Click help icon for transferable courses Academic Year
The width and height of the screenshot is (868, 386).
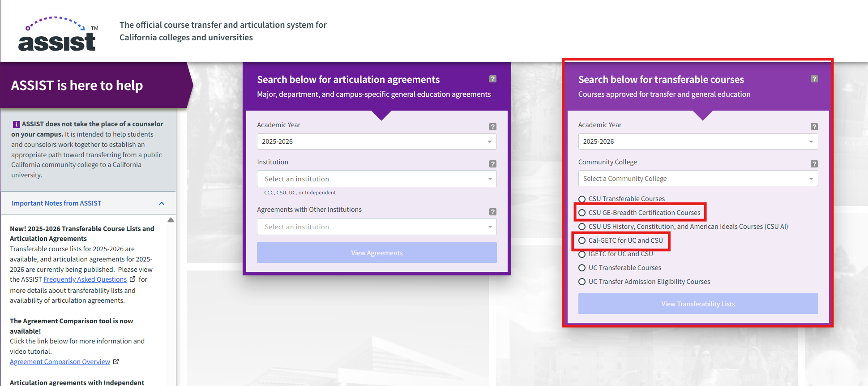click(814, 127)
